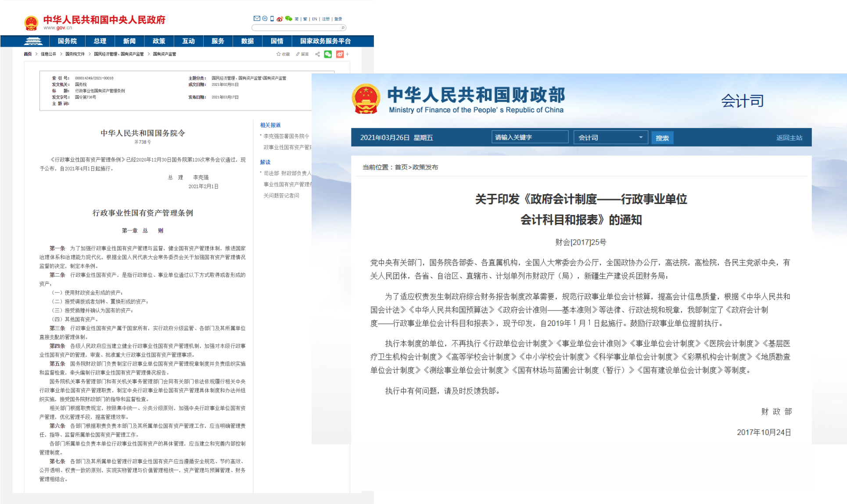This screenshot has height=504, width=847.
Task: Click the signature date 2017年10月24日
Action: pos(764,433)
